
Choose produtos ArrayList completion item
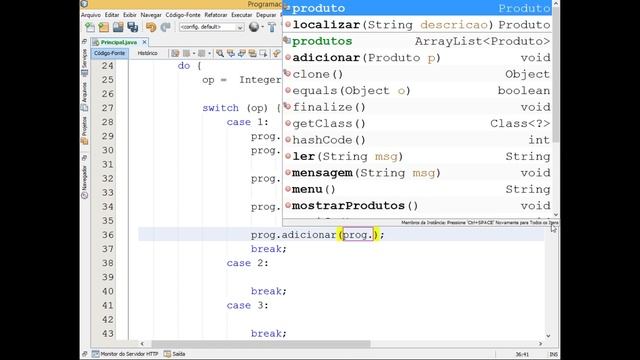(x=417, y=41)
